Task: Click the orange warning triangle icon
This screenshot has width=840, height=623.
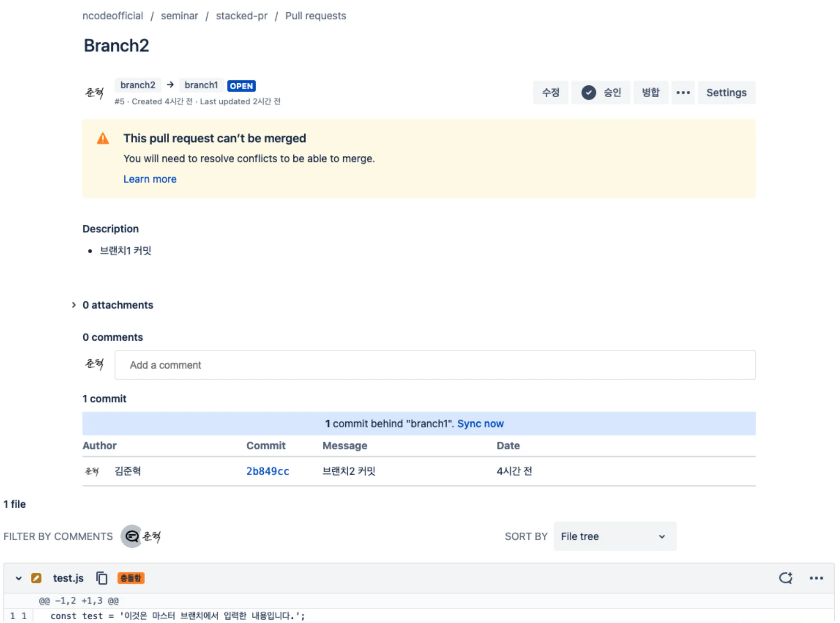Action: (x=103, y=139)
